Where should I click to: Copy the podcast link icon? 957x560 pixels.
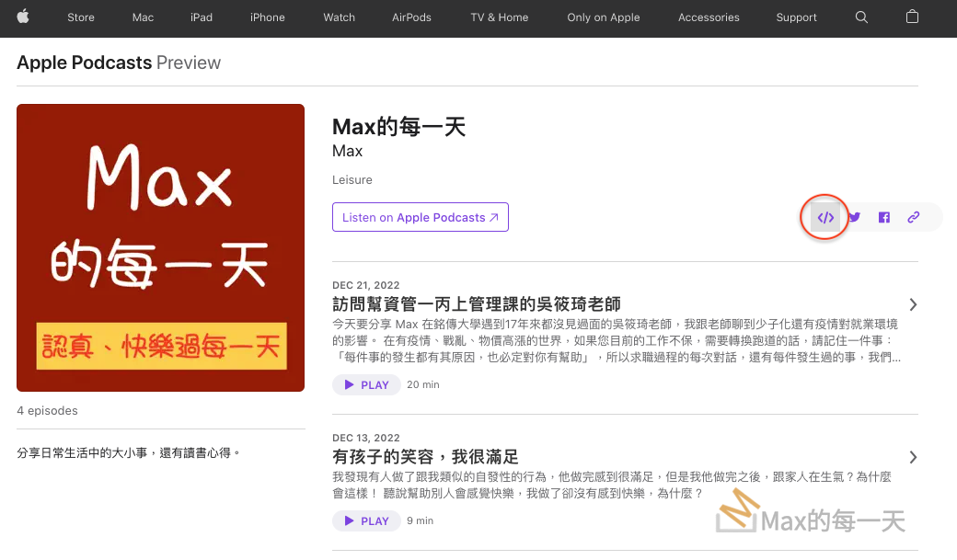point(913,218)
